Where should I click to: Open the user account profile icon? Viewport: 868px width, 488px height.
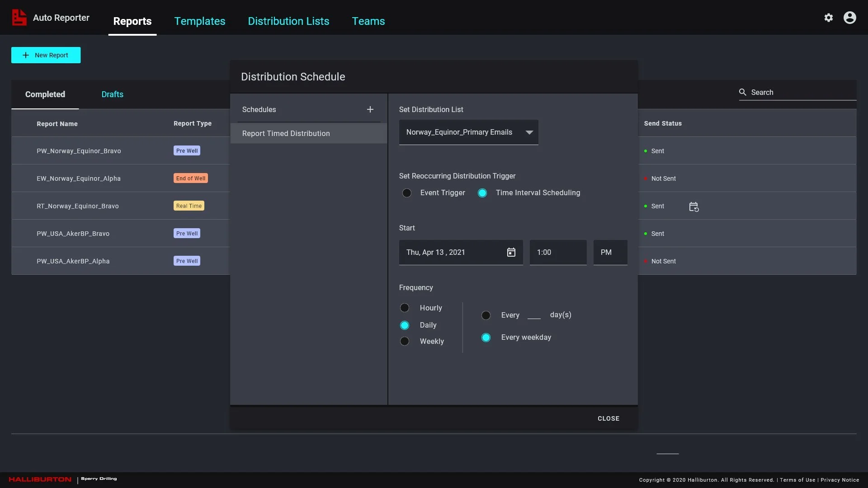pos(849,18)
